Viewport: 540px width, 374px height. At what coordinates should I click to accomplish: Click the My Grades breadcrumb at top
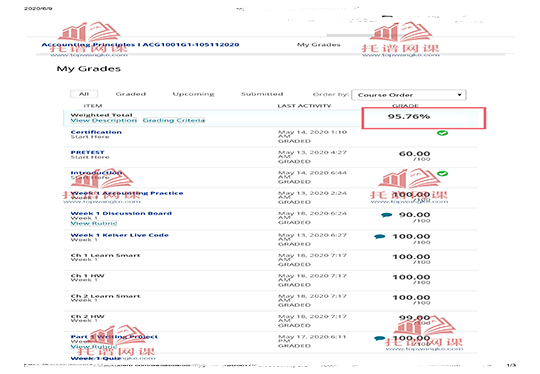click(319, 45)
